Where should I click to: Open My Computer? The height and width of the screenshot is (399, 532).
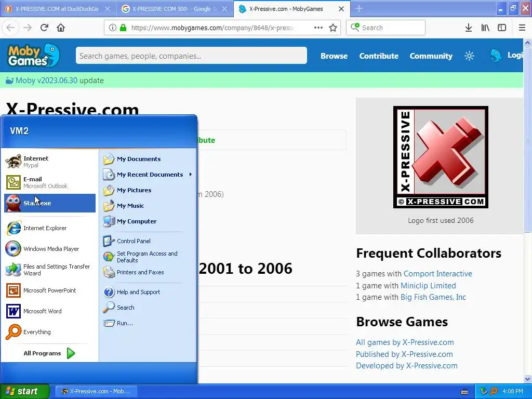[148, 221]
